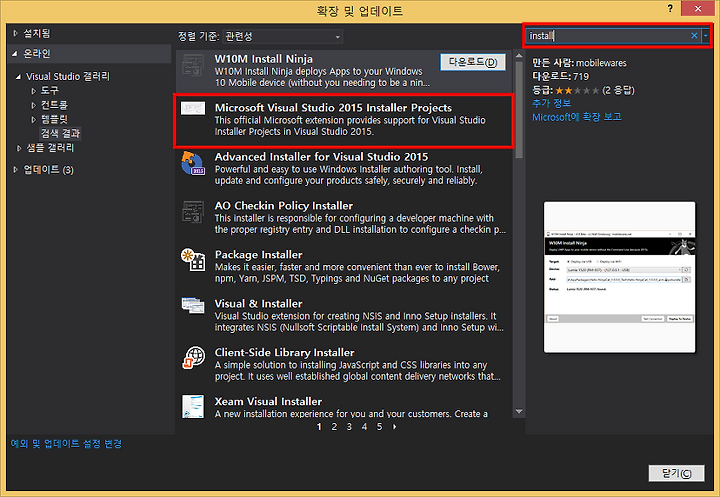Open 예외 및 업데이트 설정 변경 link
This screenshot has height=497, width=720.
pyautogui.click(x=66, y=444)
